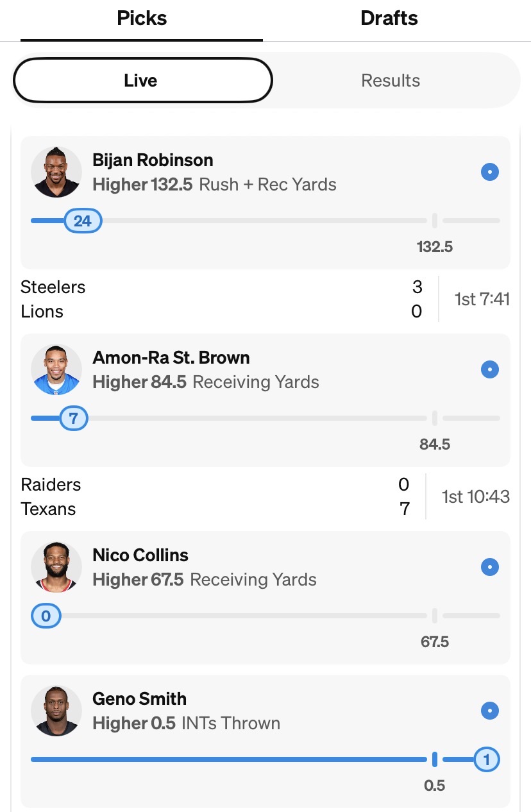
Task: Click live indicator dot on Bijan Robinson card
Action: click(x=490, y=172)
